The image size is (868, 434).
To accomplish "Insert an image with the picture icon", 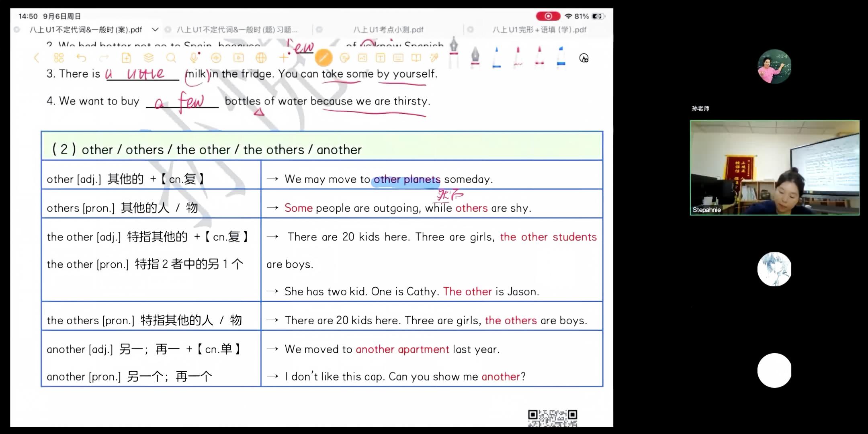I will point(362,58).
